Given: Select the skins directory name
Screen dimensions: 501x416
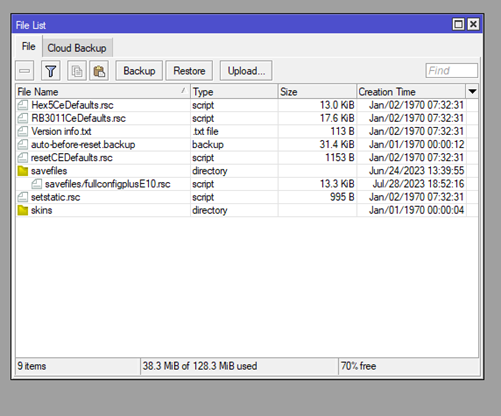Looking at the screenshot, I should (x=42, y=210).
